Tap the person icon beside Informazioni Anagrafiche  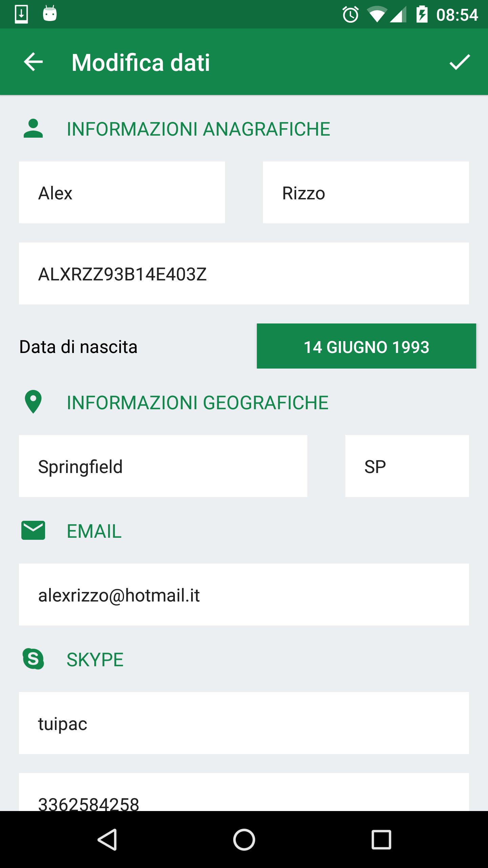[33, 129]
